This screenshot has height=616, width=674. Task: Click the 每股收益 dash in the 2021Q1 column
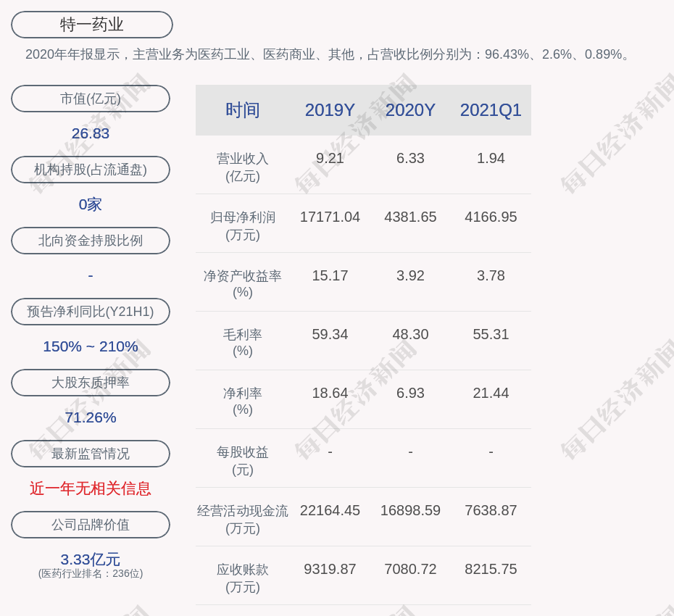coord(491,451)
